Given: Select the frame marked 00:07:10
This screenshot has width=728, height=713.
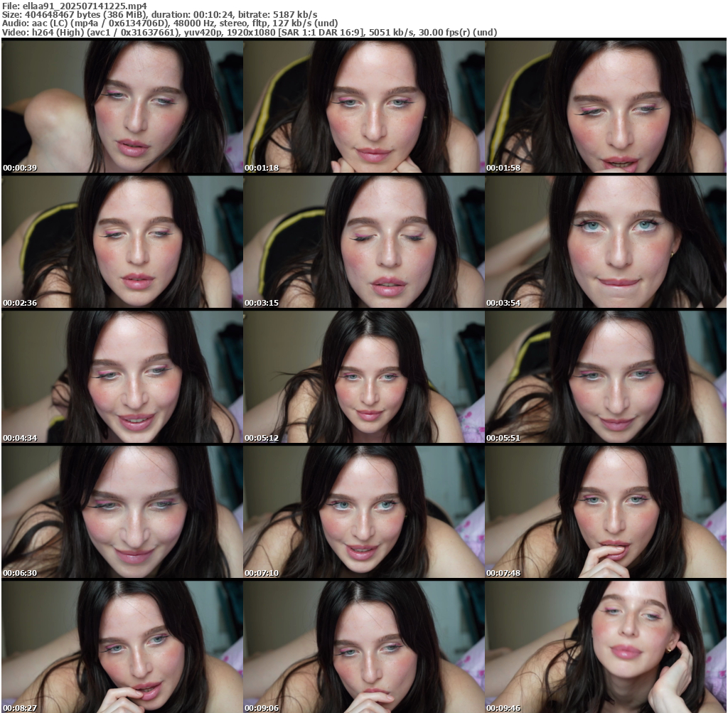Looking at the screenshot, I should tap(363, 511).
